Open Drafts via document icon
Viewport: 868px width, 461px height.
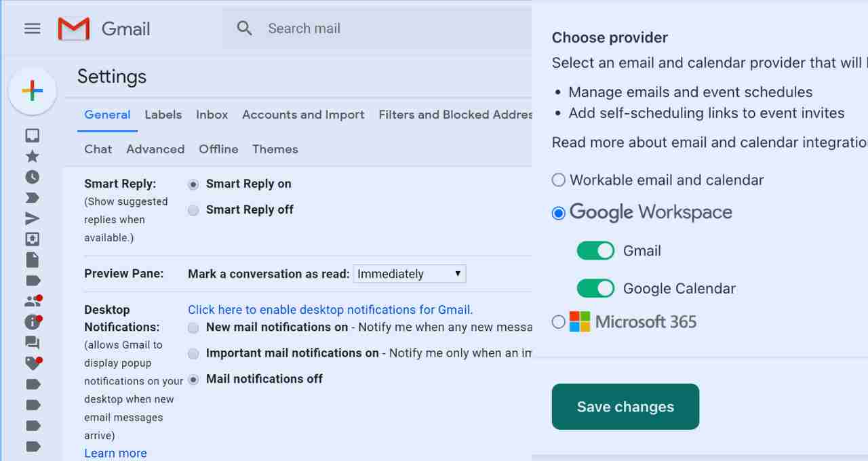32,260
